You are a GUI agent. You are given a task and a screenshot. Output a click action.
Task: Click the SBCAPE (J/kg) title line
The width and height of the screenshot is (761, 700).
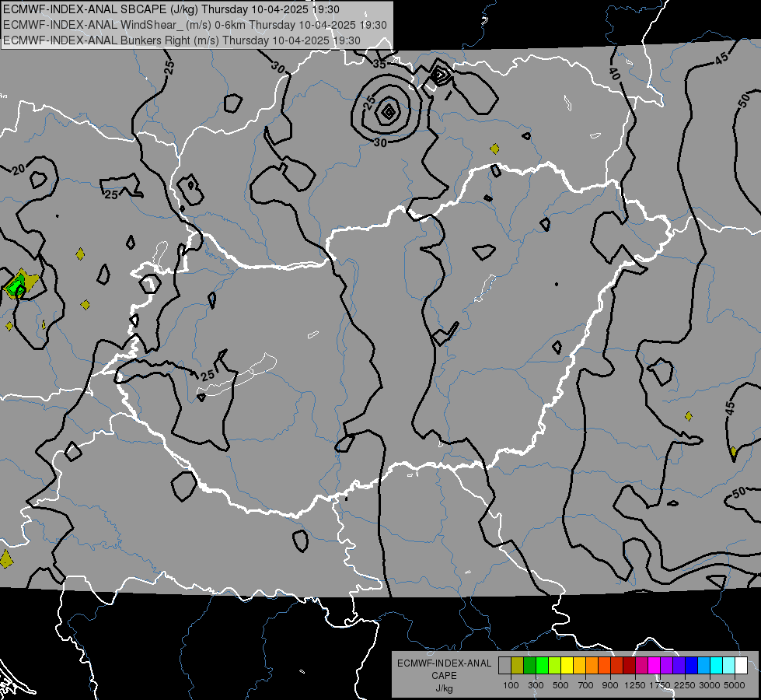171,9
